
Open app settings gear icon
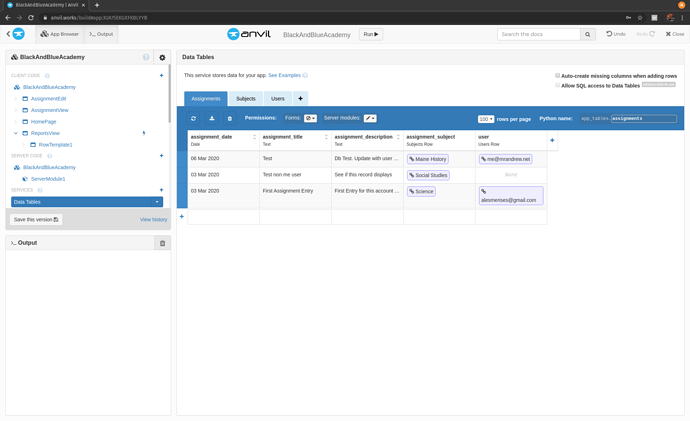click(162, 57)
